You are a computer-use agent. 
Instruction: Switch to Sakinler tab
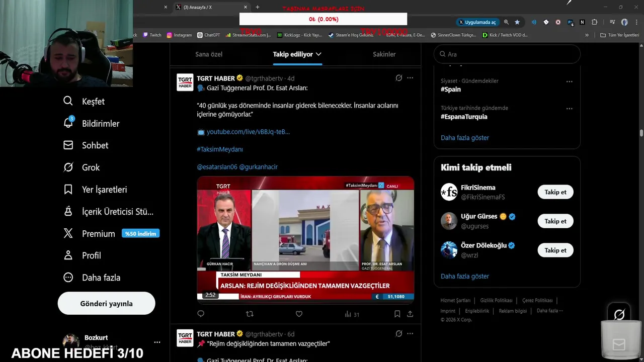coord(384,54)
